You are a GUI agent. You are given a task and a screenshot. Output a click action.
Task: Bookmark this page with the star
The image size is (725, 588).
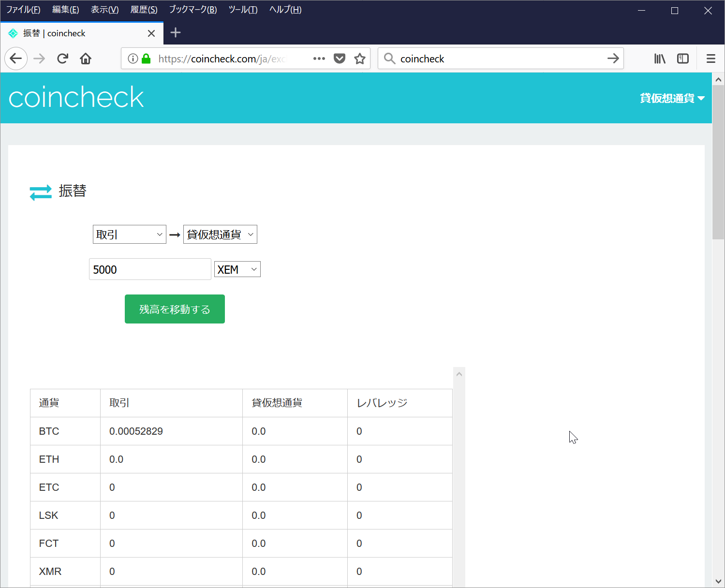(360, 59)
